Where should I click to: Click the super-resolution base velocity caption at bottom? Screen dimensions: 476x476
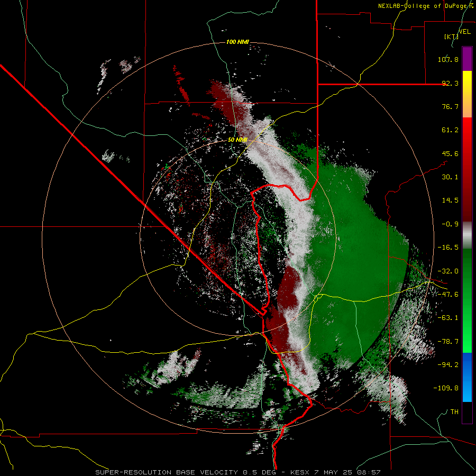pyautogui.click(x=238, y=472)
